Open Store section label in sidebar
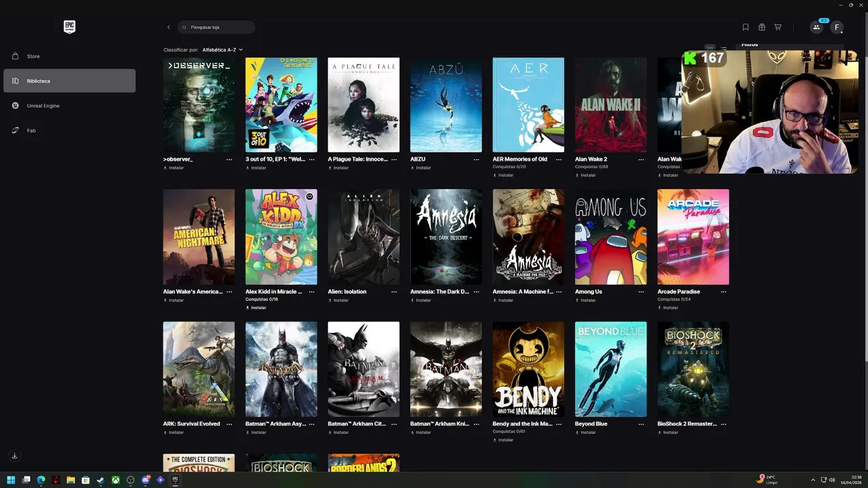Viewport: 868px width, 488px height. [x=33, y=56]
